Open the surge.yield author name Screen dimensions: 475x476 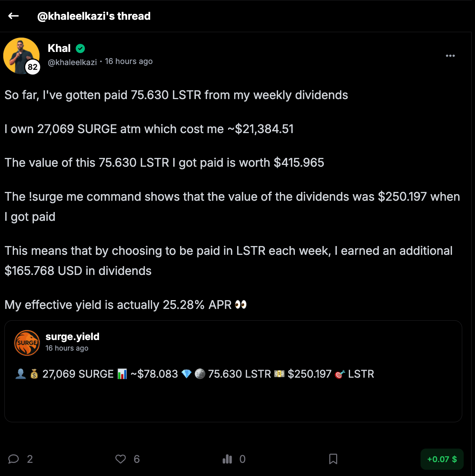72,336
